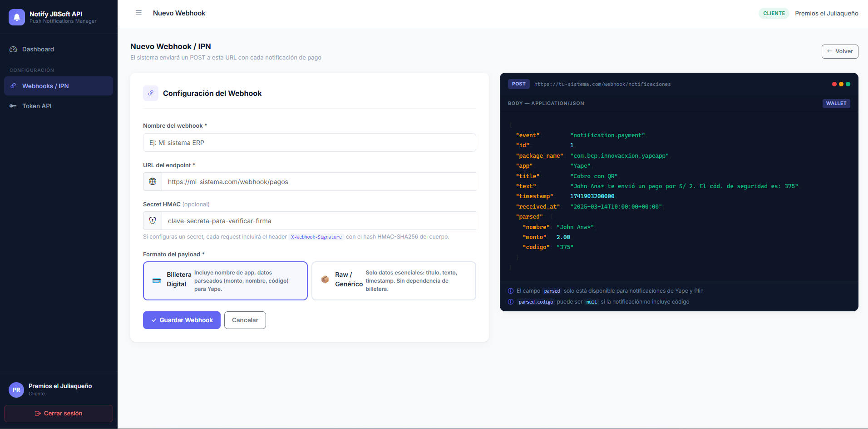Click the WALLET badge in code panel
The height and width of the screenshot is (429, 868).
836,104
